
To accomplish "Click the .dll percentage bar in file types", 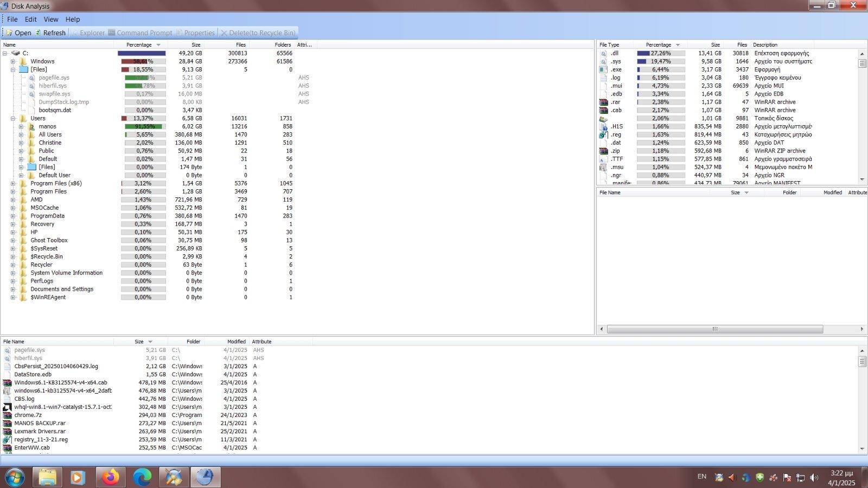I will click(660, 53).
